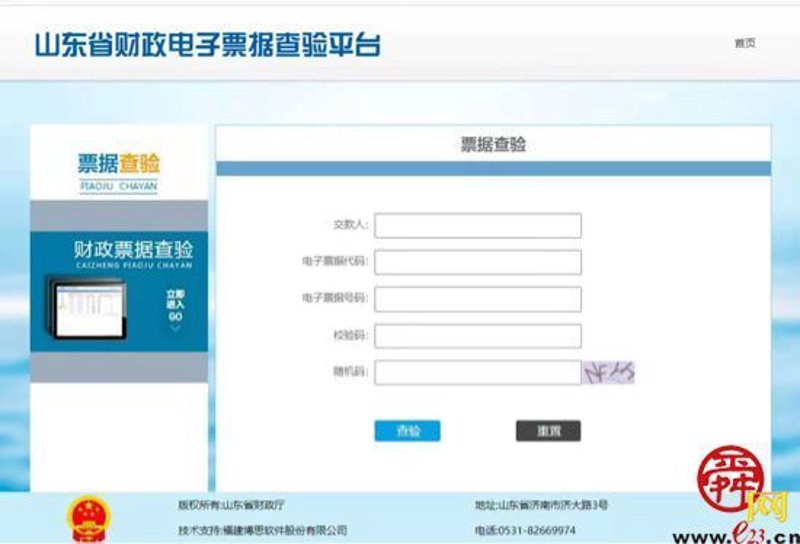Viewport: 800px width, 544px height.
Task: Select the 电子票据号码 input field
Action: (478, 299)
